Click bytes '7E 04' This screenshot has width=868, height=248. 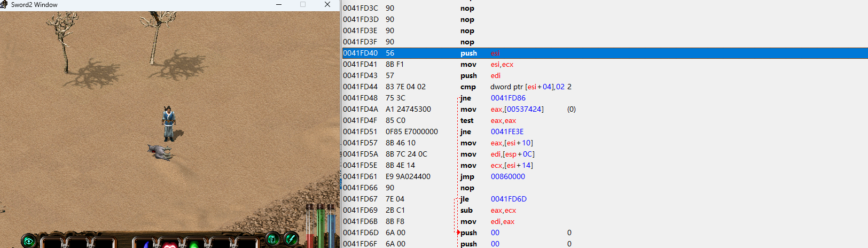(395, 199)
